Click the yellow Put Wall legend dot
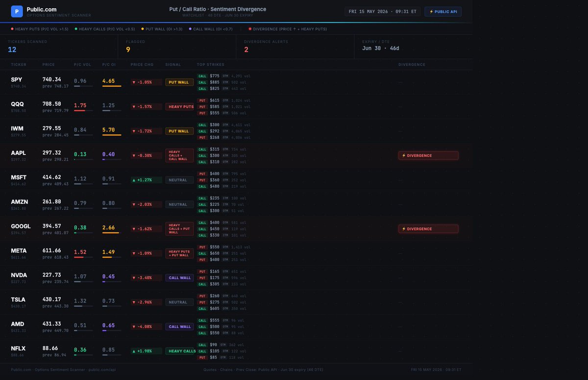588x380 pixels. tap(142, 29)
